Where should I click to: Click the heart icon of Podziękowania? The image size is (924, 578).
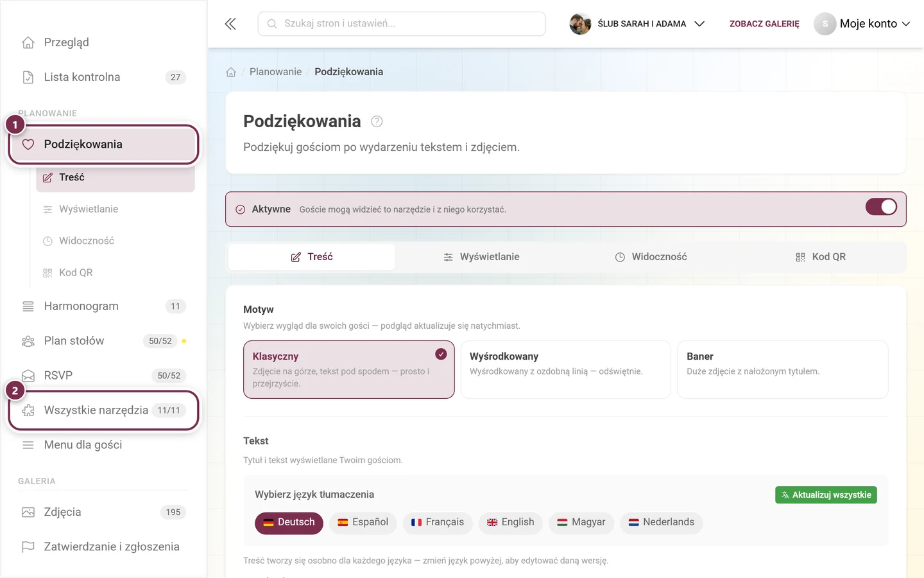pyautogui.click(x=28, y=144)
